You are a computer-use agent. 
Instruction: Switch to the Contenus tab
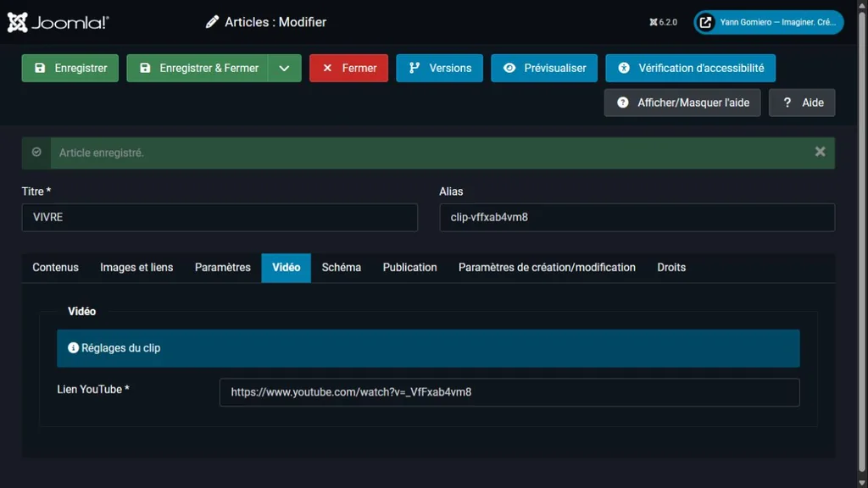tap(55, 268)
